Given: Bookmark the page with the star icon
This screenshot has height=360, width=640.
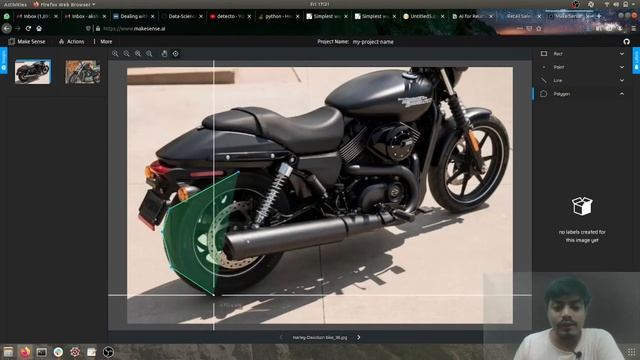Looking at the screenshot, I should click(539, 29).
